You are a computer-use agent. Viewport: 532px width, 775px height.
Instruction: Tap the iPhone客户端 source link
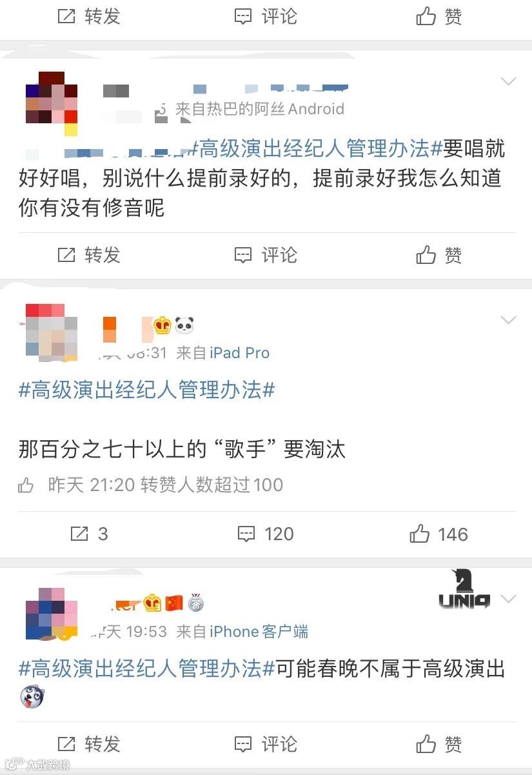click(259, 632)
